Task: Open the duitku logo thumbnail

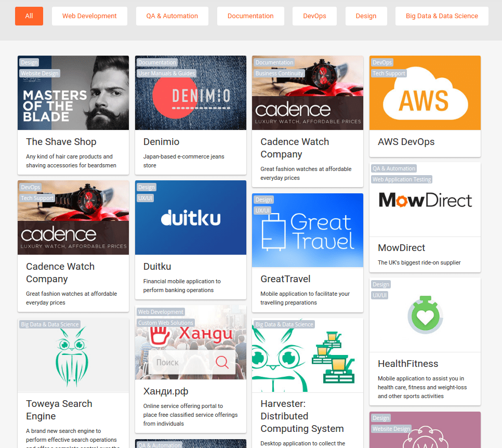Action: point(191,217)
